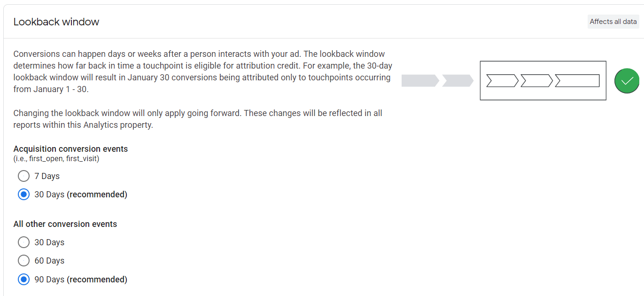Select 30 Days for acquisition conversion events
This screenshot has height=296, width=644.
click(23, 194)
